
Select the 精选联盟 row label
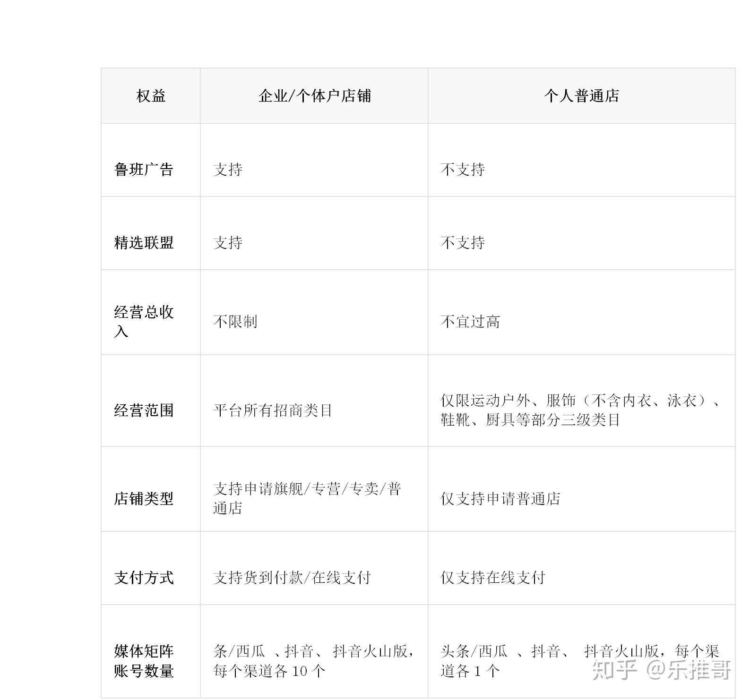tap(144, 243)
